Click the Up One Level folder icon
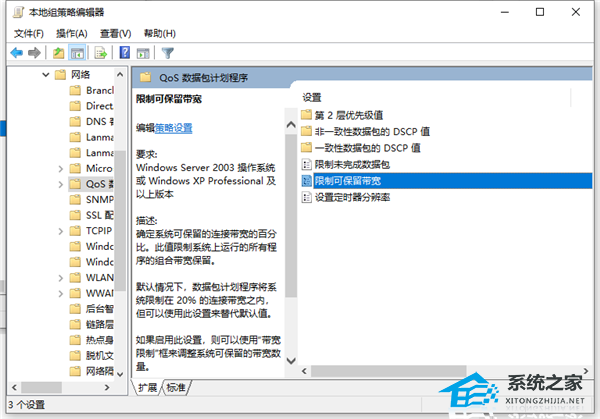 (60, 52)
